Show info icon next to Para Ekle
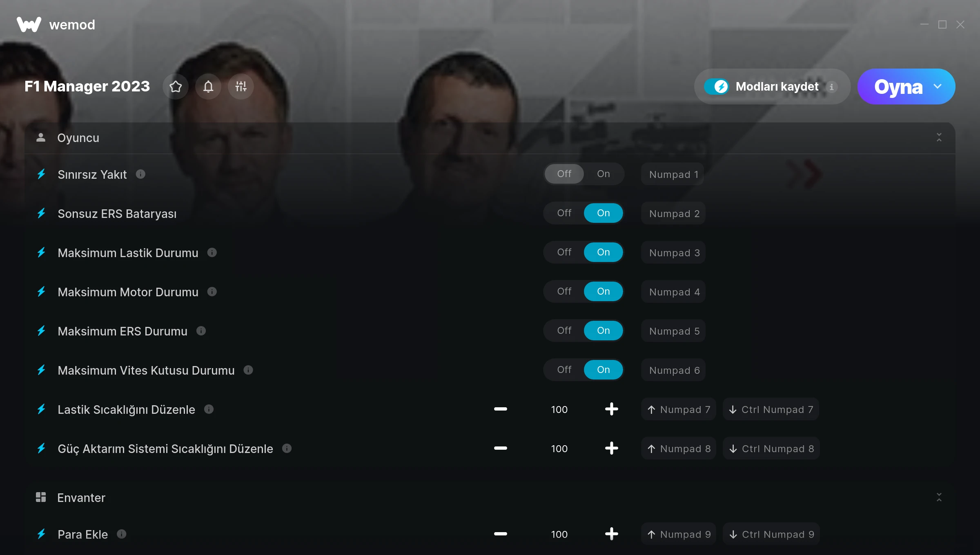The height and width of the screenshot is (555, 980). point(122,534)
